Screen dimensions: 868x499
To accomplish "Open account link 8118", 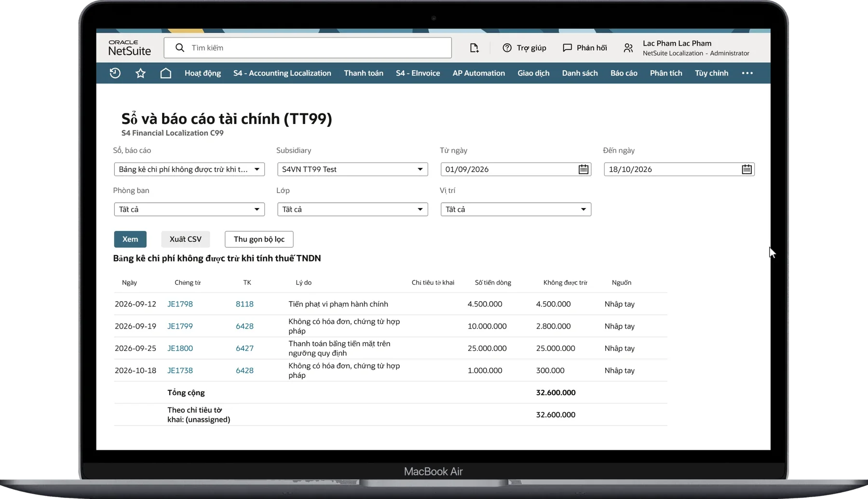I will coord(244,304).
